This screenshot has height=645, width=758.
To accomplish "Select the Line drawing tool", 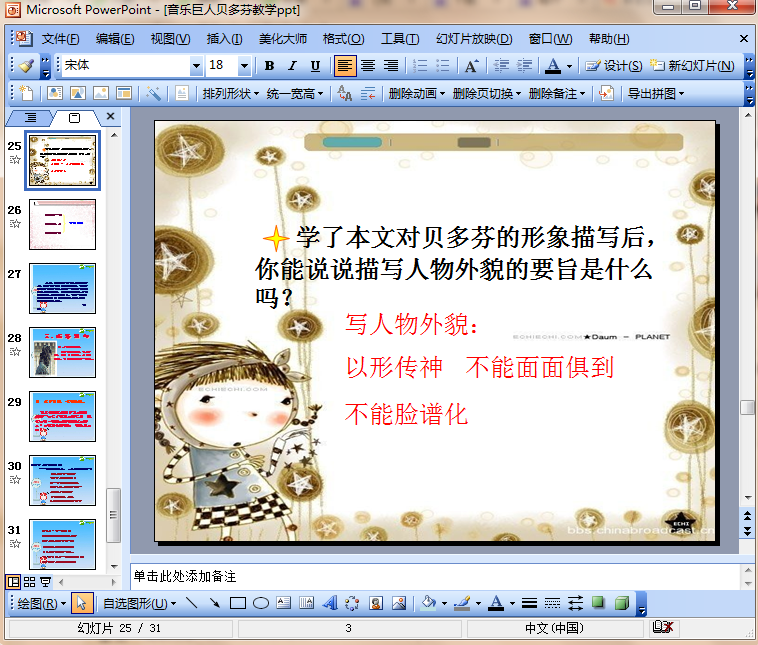I will [x=191, y=602].
